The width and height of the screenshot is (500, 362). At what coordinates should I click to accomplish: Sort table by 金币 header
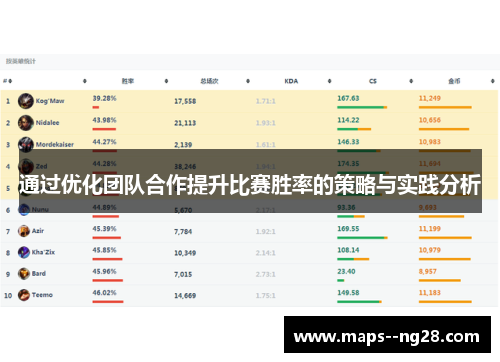[454, 81]
